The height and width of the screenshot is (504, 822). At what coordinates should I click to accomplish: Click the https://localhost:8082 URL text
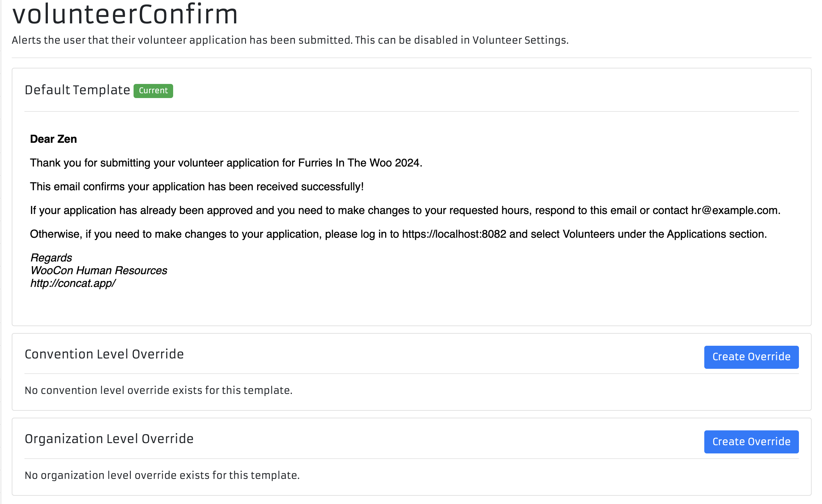(454, 234)
